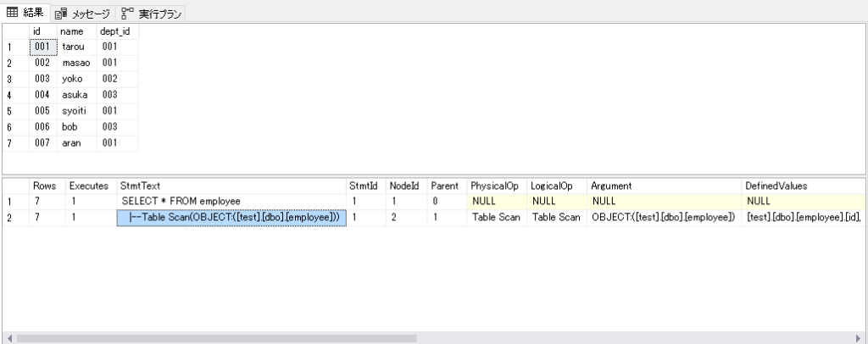Click the Argument cell OBJECT:([test].[dbo].[employee])
The width and height of the screenshot is (868, 344).
click(665, 218)
